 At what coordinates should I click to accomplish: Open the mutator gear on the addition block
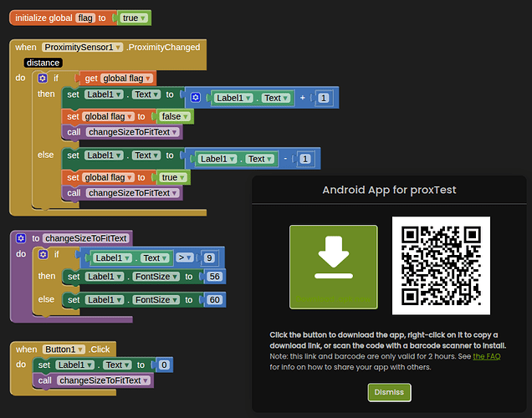click(195, 98)
